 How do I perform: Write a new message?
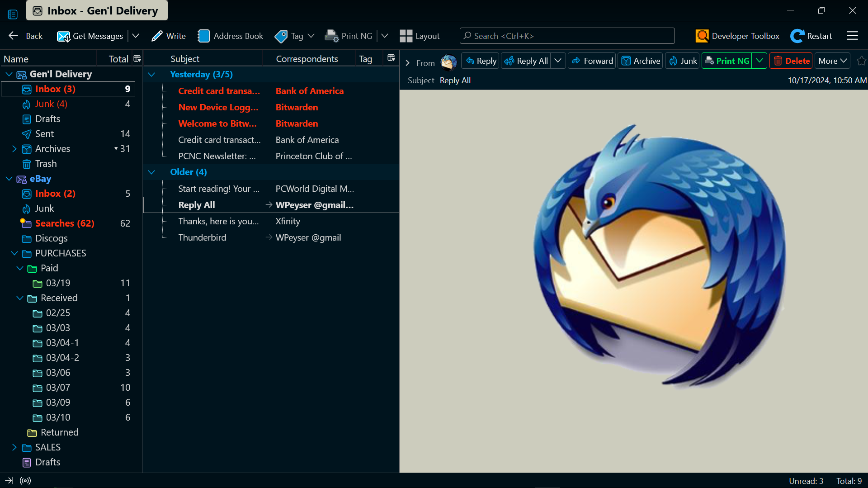pyautogui.click(x=169, y=36)
